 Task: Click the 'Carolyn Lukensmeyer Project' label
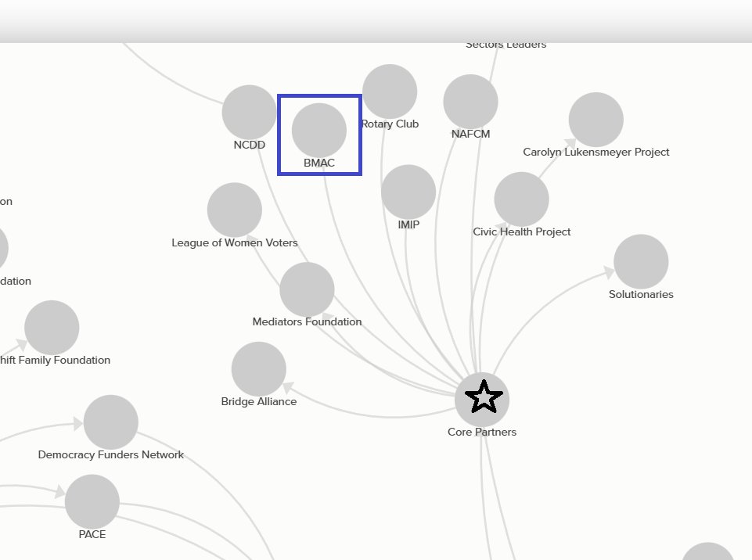tap(596, 152)
